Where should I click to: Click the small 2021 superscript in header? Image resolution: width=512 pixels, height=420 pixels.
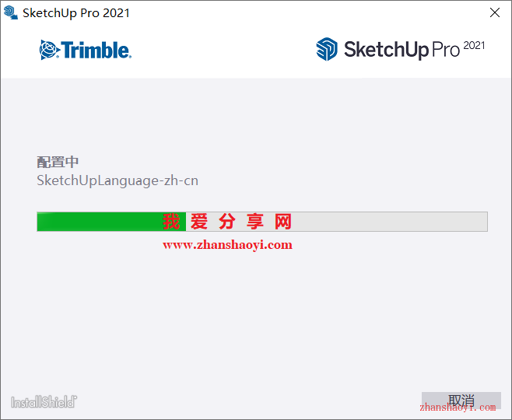474,46
